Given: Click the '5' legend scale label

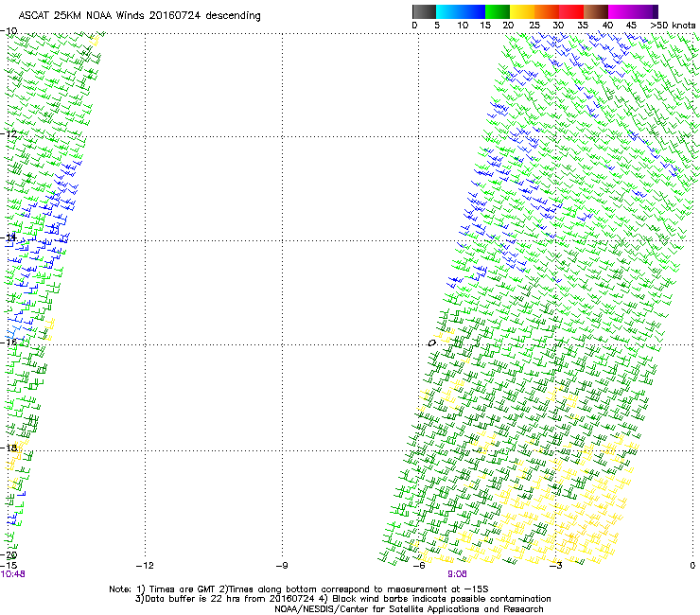Looking at the screenshot, I should (x=437, y=25).
